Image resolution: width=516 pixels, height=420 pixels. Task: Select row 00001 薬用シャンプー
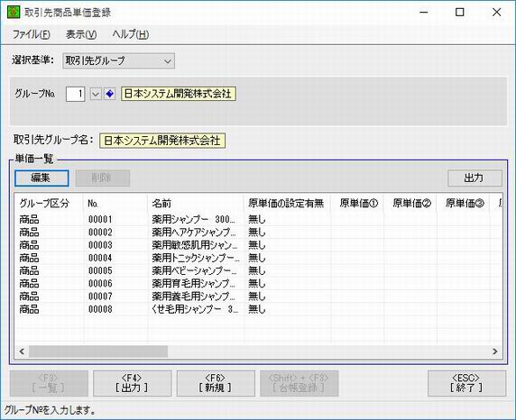pyautogui.click(x=258, y=219)
